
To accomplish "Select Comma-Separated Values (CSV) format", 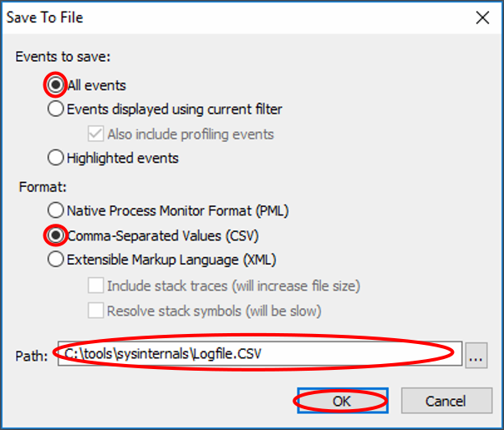I will click(x=56, y=235).
